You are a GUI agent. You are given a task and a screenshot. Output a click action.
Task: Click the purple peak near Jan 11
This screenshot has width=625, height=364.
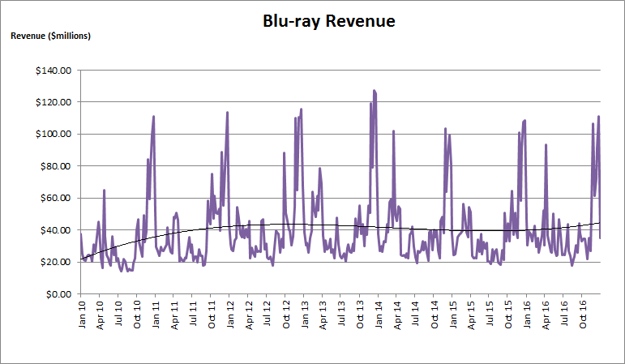(153, 117)
